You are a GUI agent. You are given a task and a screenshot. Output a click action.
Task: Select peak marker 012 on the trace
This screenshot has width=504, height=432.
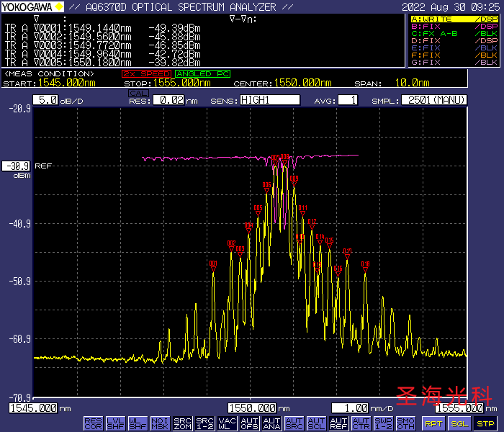tap(312, 225)
